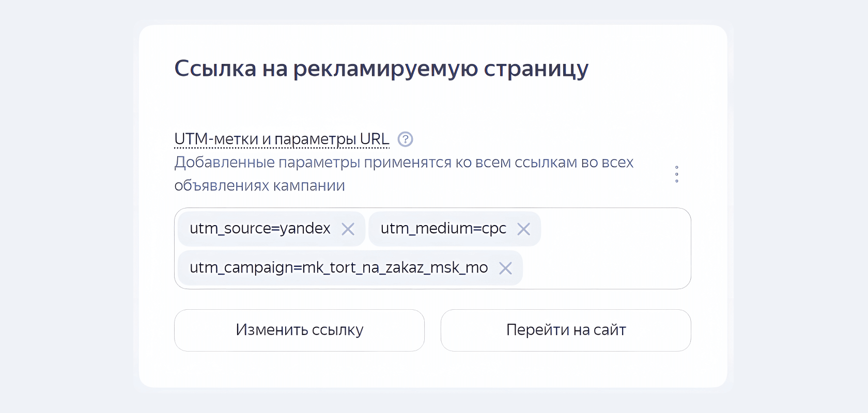Remove the utm_source=yandex tag

click(348, 229)
